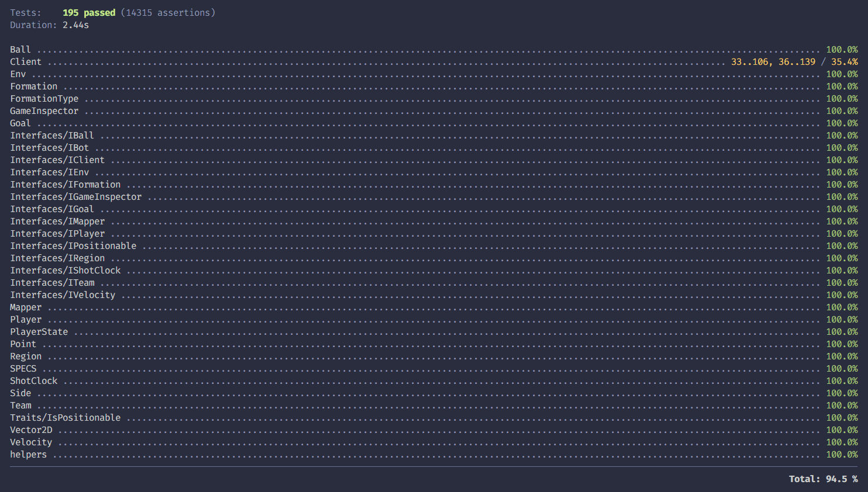Click the 'Point' row name
868x492 pixels.
tap(23, 344)
